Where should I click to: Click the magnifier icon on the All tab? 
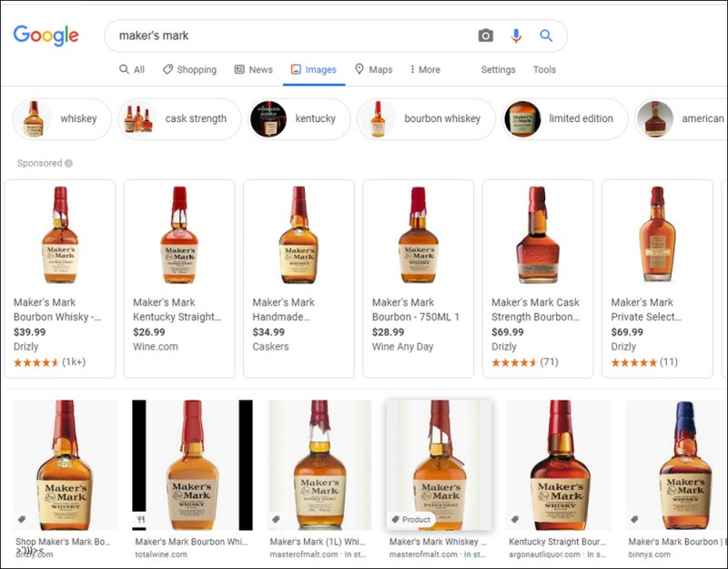[x=124, y=69]
